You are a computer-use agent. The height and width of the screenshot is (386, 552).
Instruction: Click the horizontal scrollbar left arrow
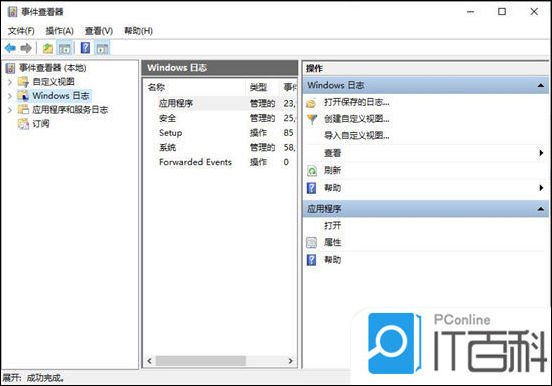coord(149,361)
